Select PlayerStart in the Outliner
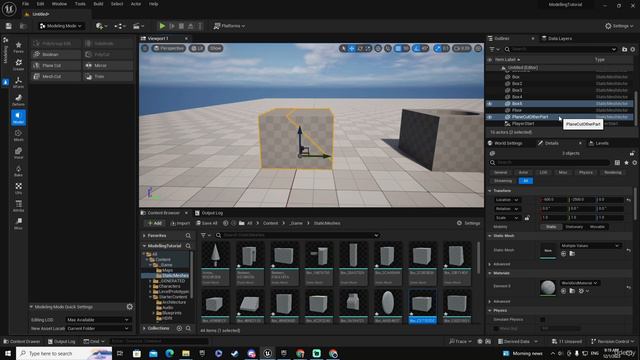Screen dimensions: 640x360 [x=523, y=123]
